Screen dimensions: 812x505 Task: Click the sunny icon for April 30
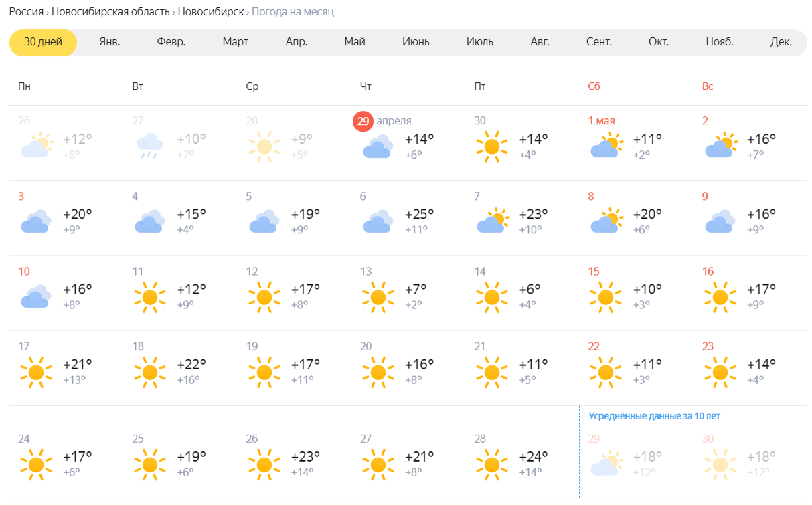(492, 146)
